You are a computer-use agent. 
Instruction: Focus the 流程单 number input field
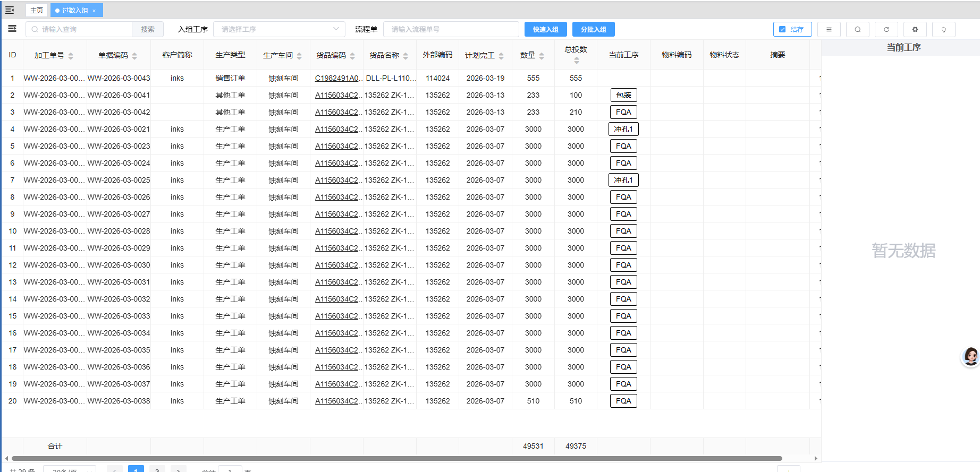pyautogui.click(x=451, y=29)
